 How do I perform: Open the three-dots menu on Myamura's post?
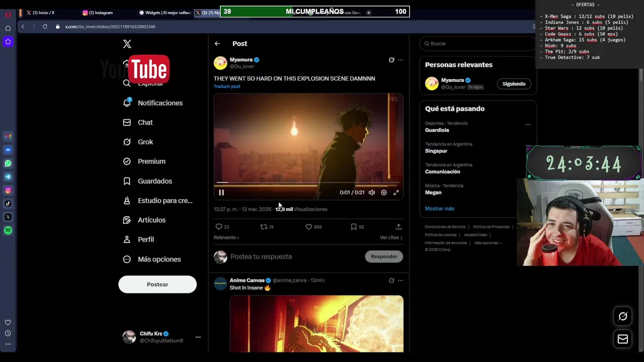[x=400, y=60]
